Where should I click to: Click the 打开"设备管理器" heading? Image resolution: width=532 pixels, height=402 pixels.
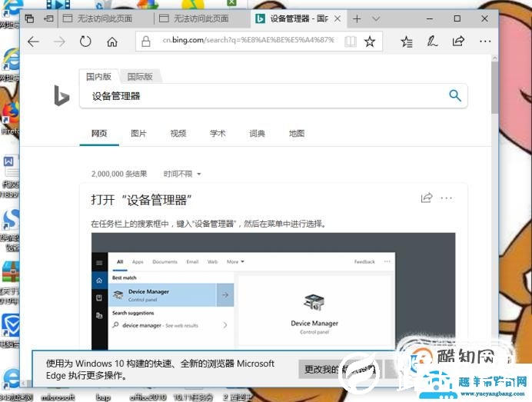141,200
